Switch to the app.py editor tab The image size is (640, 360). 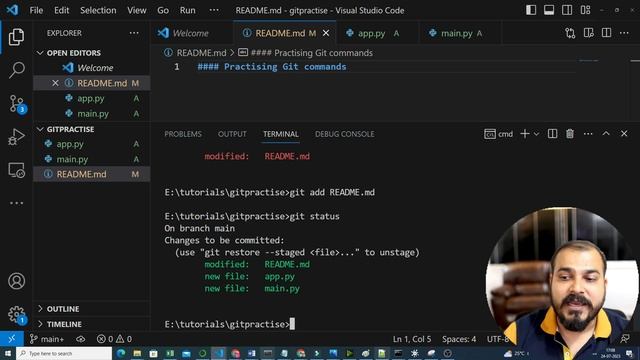[x=377, y=33]
